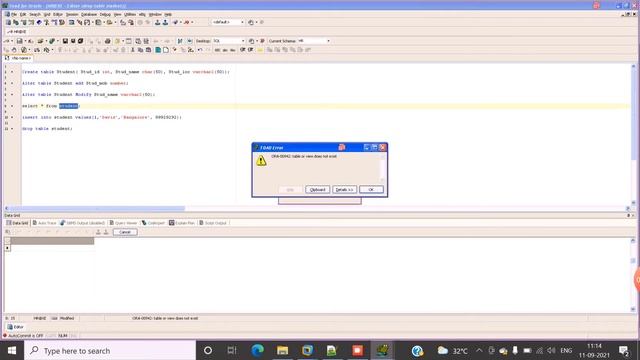The height and width of the screenshot is (360, 640).
Task: Open the Database menu
Action: point(89,14)
